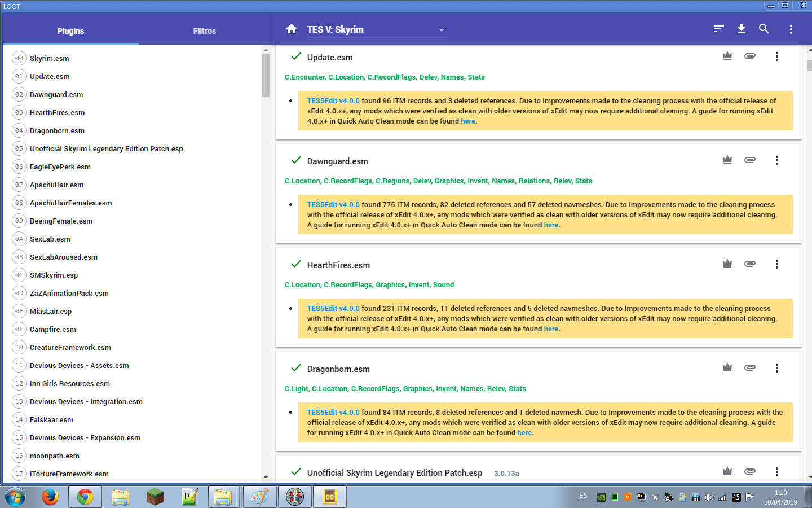Open three-dot menu on Dawnguard.esm card
The width and height of the screenshot is (812, 508).
coord(777,160)
